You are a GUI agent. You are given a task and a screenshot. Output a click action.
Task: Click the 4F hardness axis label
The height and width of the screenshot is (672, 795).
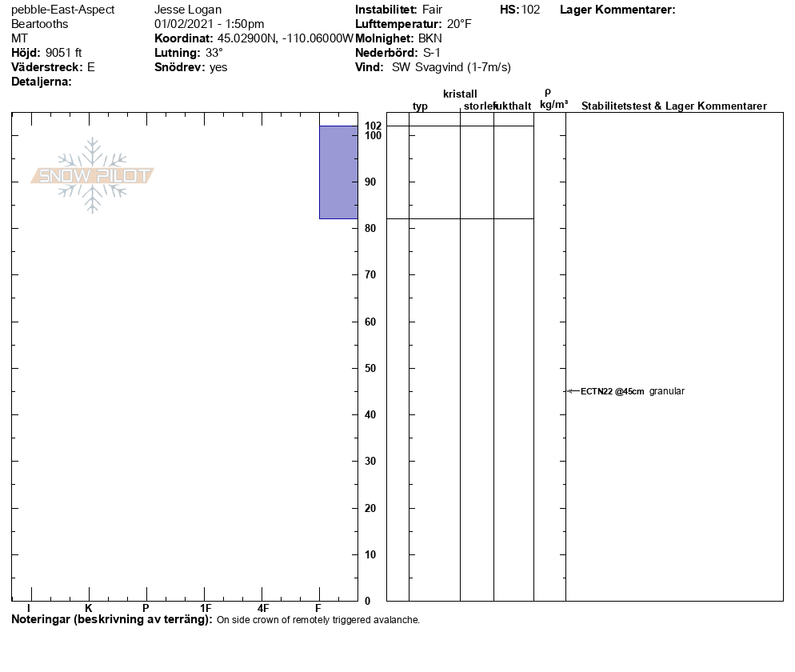pos(262,609)
